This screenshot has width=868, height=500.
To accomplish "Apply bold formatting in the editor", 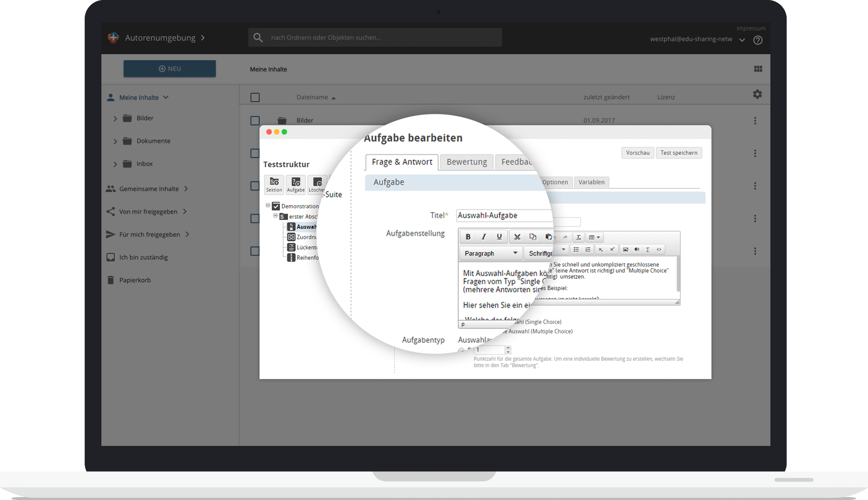I will point(468,237).
